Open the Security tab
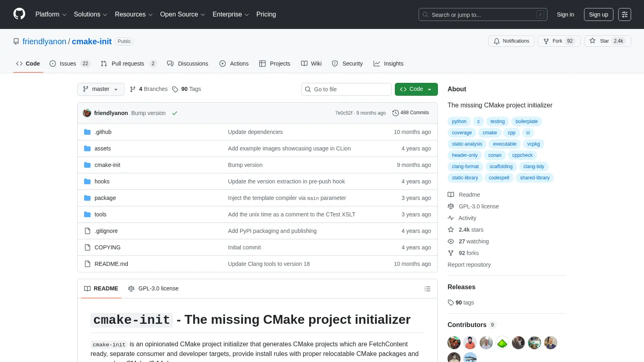Screen dimensions: 644x362 click(x=347, y=64)
